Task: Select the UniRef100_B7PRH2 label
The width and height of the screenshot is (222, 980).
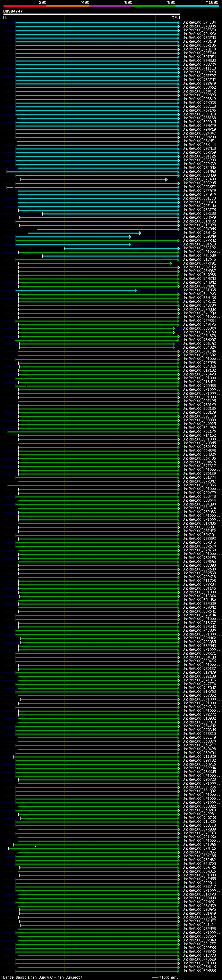Action: [x=199, y=241]
